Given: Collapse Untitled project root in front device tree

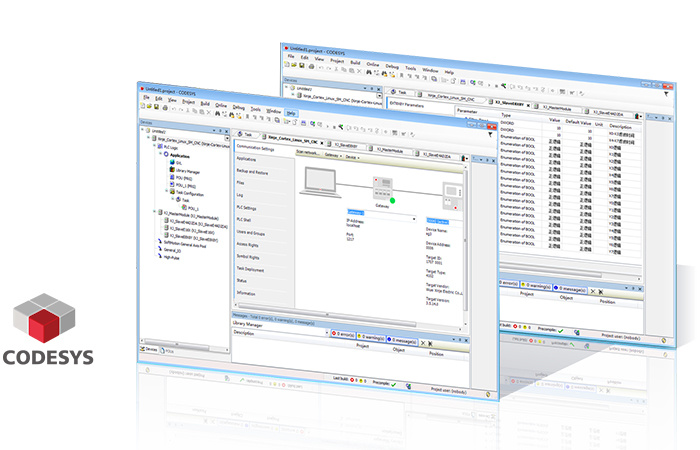Looking at the screenshot, I should [143, 130].
